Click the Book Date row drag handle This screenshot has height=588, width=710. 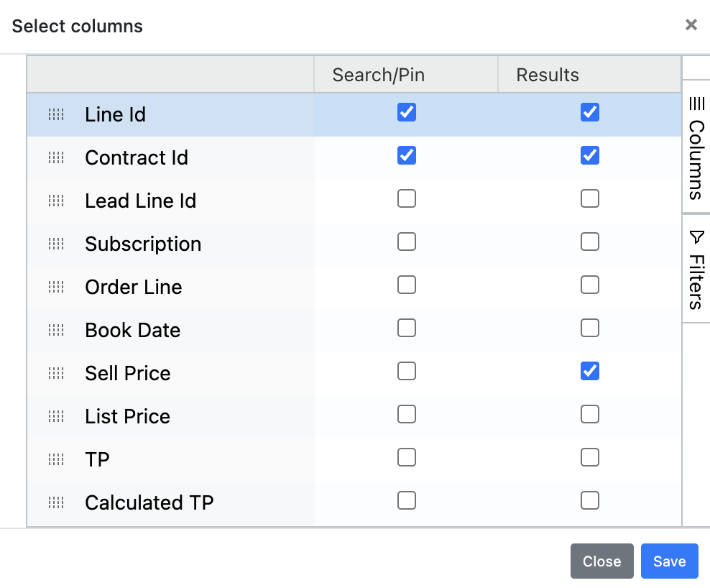56,330
